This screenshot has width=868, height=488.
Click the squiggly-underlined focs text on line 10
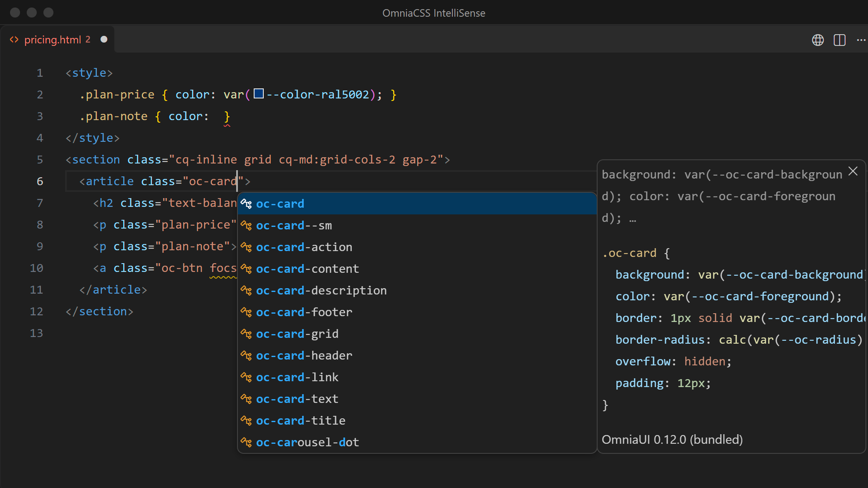223,268
